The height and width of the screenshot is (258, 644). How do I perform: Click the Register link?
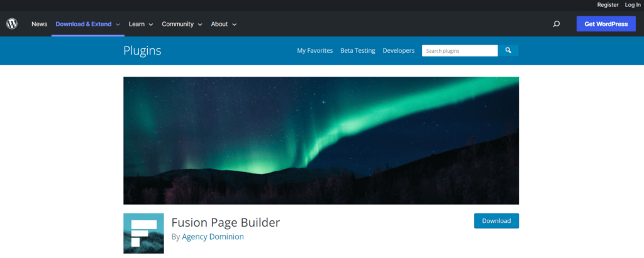(x=608, y=5)
